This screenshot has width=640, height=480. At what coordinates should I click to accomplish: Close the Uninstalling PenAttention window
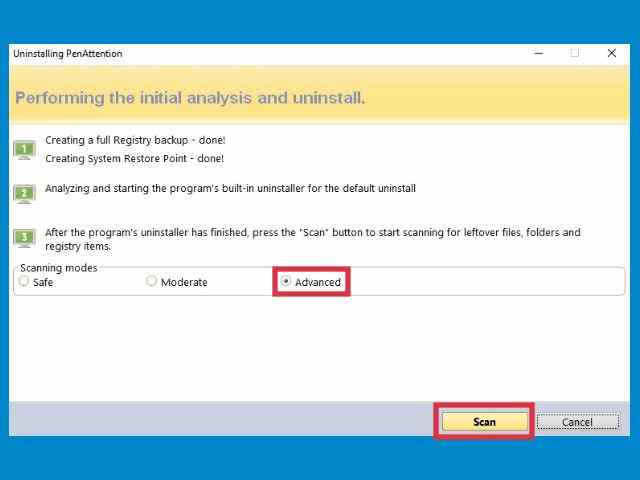(612, 53)
